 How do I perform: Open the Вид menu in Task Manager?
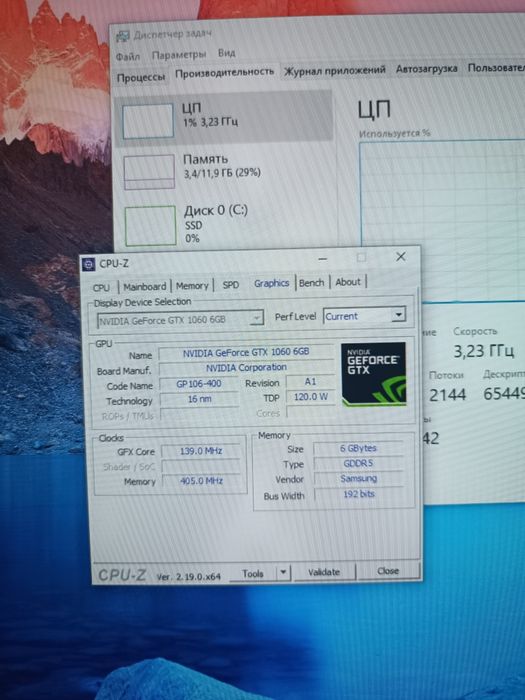(226, 53)
